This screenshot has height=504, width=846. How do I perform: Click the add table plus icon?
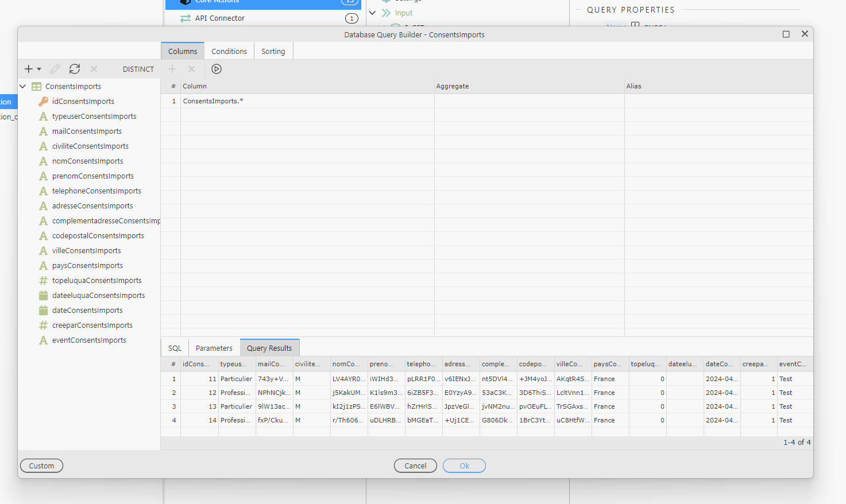28,69
